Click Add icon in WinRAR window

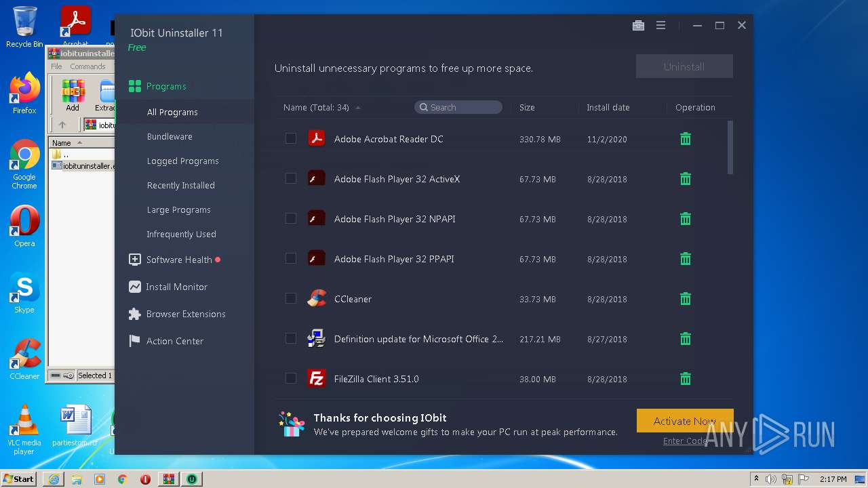(73, 96)
